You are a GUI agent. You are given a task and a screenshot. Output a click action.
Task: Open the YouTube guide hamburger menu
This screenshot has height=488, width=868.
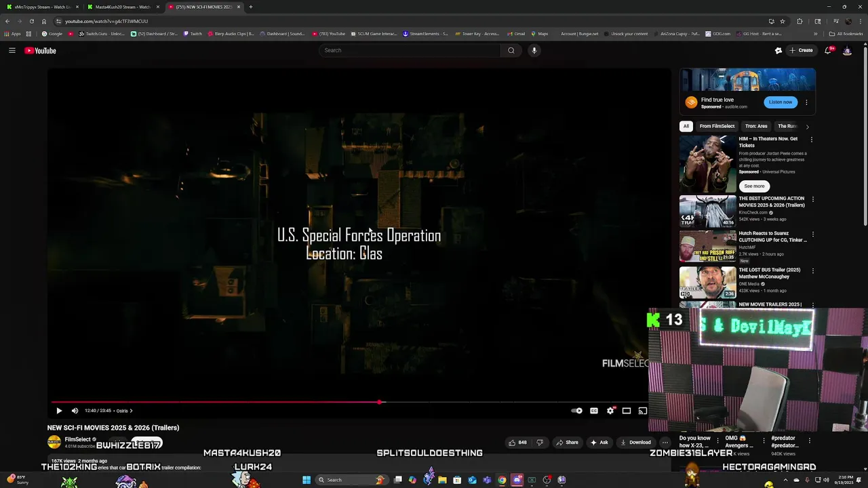coord(12,50)
